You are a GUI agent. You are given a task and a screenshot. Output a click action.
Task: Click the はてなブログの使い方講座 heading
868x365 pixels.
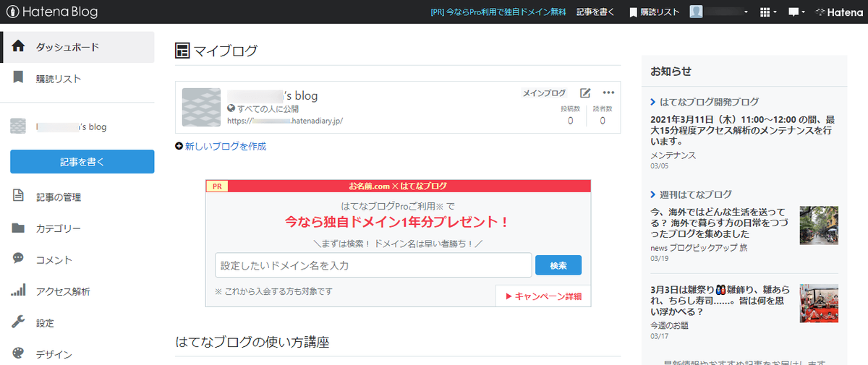point(252,342)
